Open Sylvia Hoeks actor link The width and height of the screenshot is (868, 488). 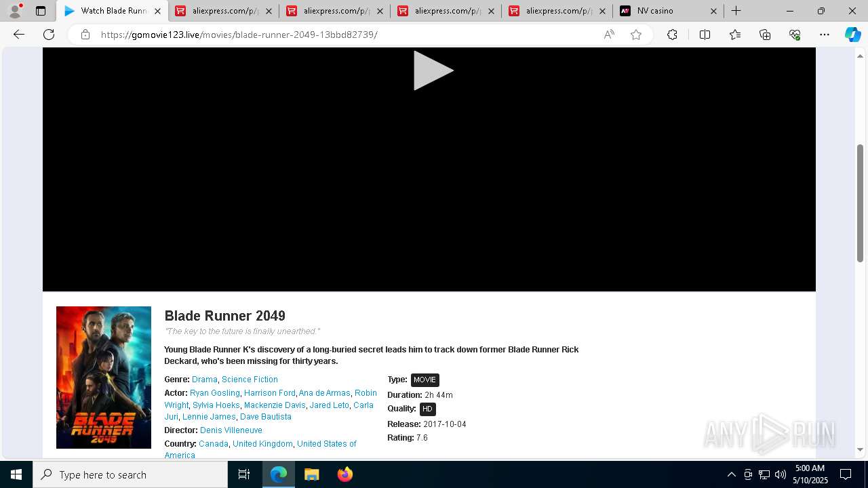pyautogui.click(x=216, y=405)
